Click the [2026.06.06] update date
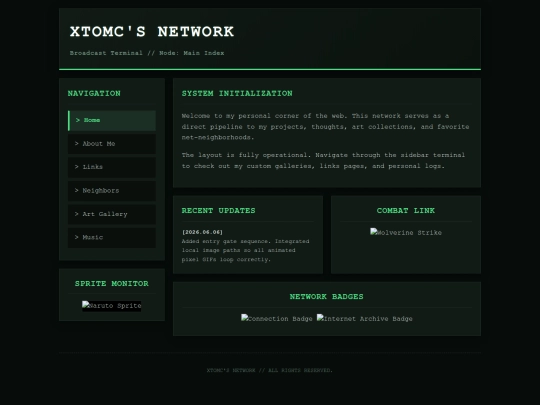The height and width of the screenshot is (405, 540). tap(202, 232)
